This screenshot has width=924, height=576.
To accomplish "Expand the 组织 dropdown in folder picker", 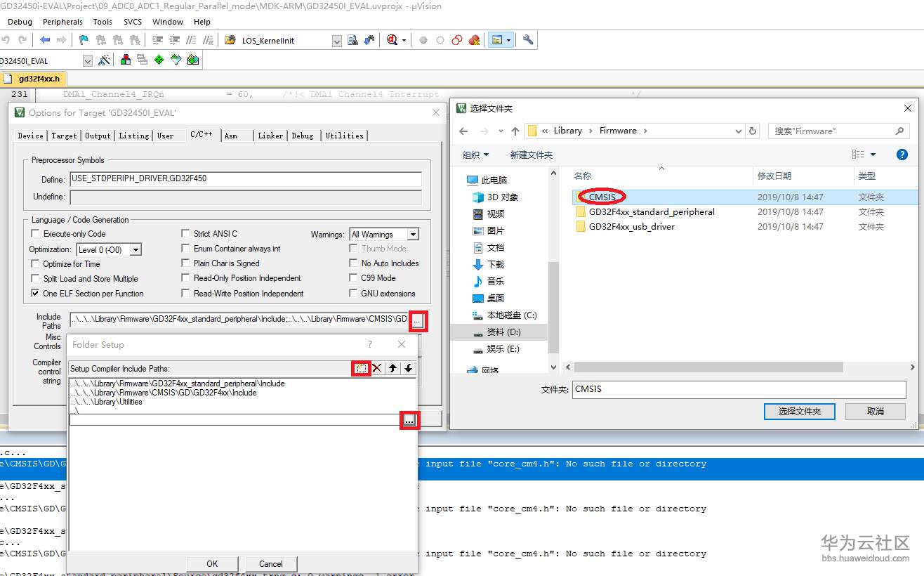I will pyautogui.click(x=476, y=155).
